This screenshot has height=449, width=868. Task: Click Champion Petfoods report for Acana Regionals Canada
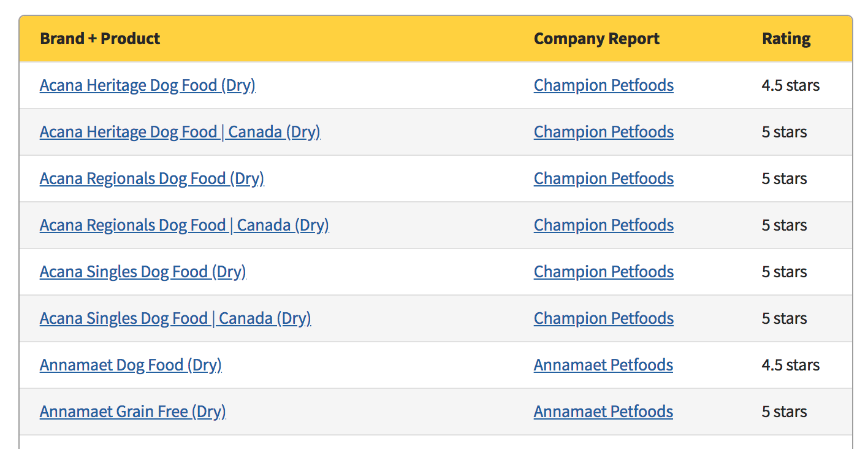click(x=604, y=225)
